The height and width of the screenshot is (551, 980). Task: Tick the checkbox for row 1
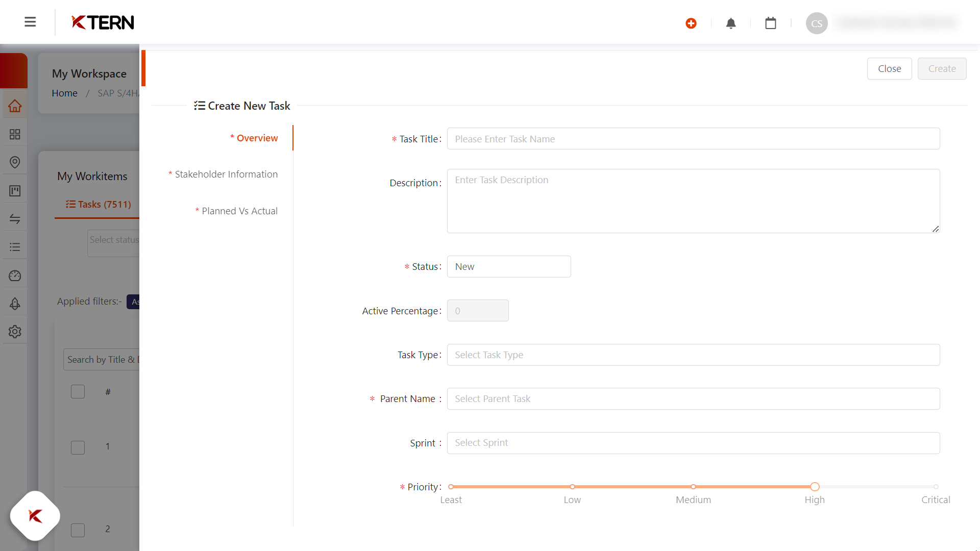pos(78,447)
